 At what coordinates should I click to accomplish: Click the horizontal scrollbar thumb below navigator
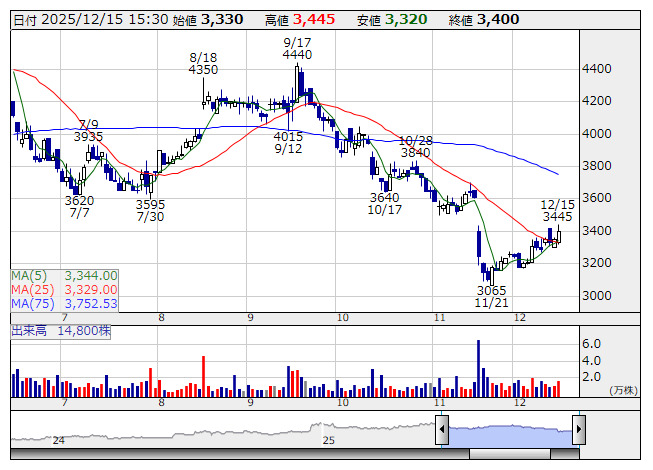pyautogui.click(x=510, y=454)
